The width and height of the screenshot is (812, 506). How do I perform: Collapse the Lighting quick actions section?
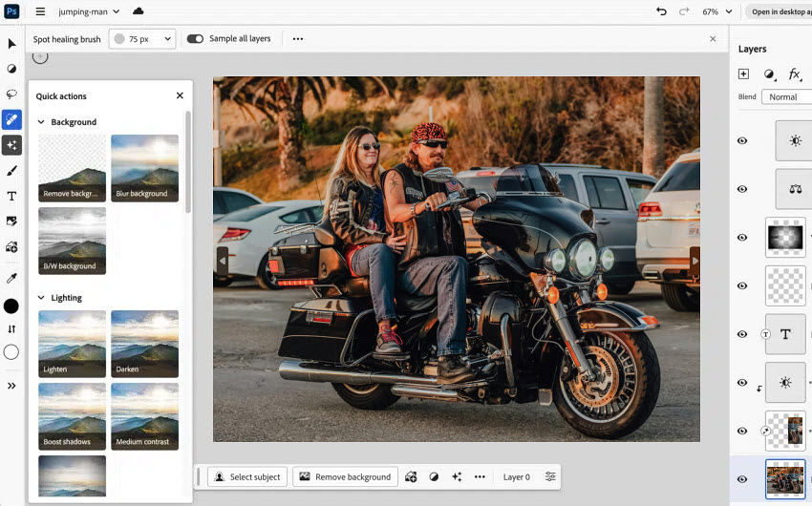[41, 298]
